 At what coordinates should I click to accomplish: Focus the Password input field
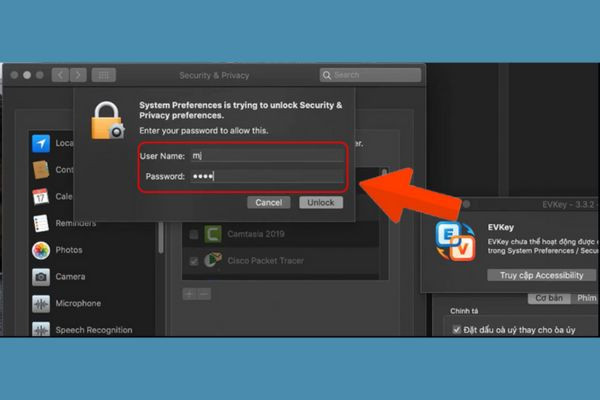coord(267,176)
